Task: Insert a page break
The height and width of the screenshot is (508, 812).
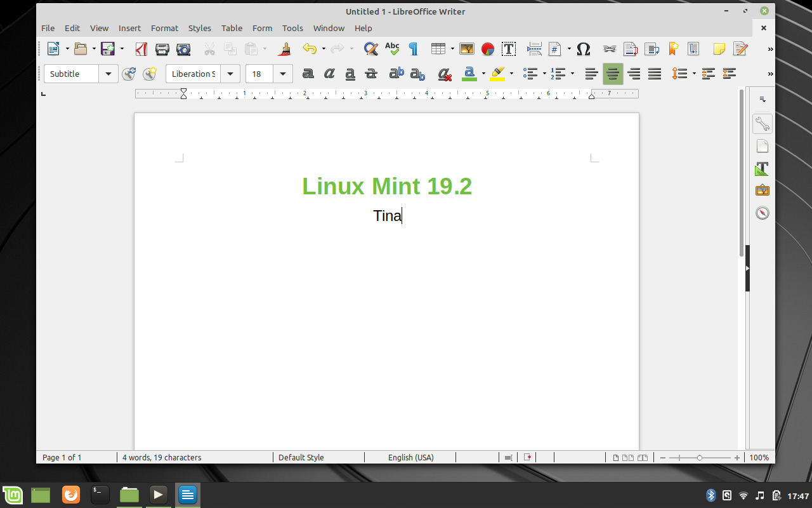Action: 534,49
